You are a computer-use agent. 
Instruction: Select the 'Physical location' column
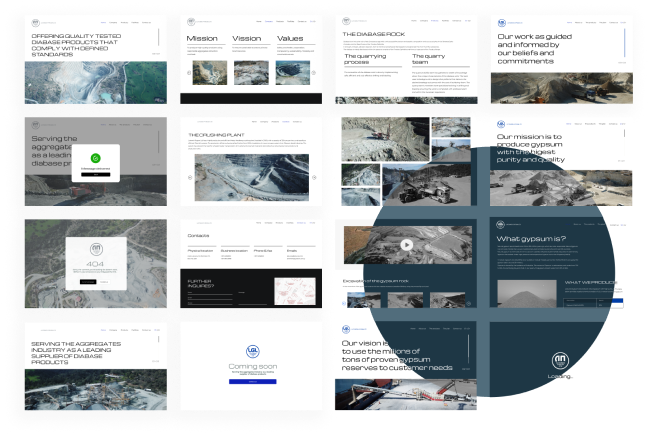click(202, 253)
